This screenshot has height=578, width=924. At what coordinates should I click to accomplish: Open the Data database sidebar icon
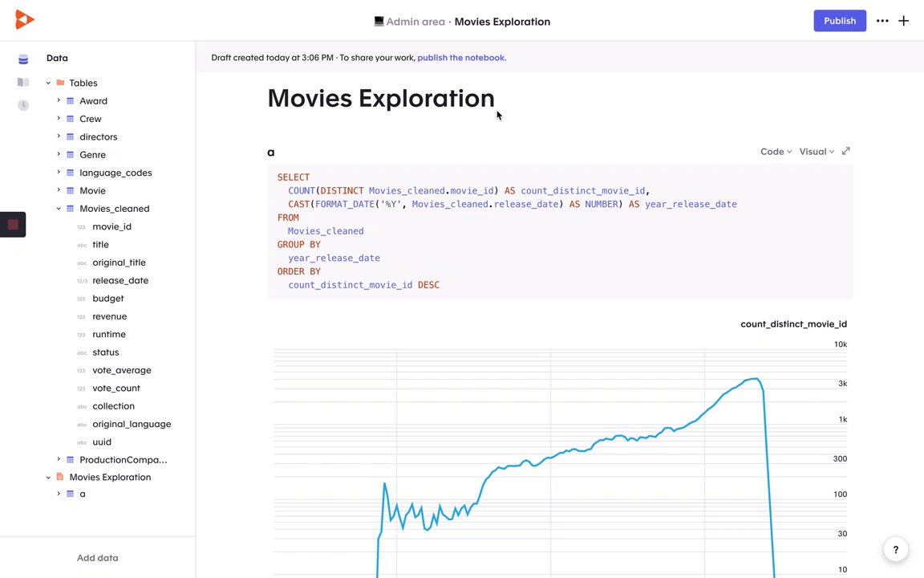(x=23, y=59)
